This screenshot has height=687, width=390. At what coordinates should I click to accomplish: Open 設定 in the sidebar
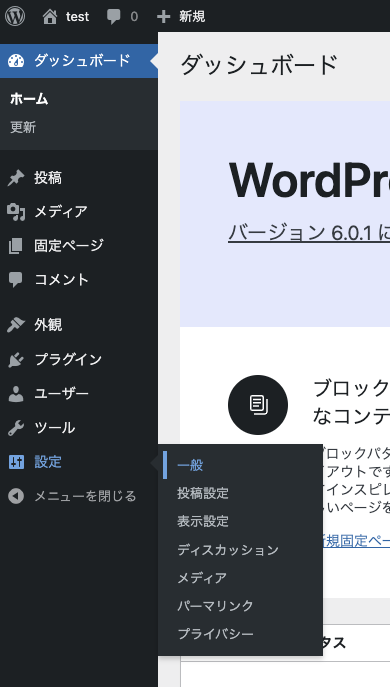pyautogui.click(x=48, y=462)
